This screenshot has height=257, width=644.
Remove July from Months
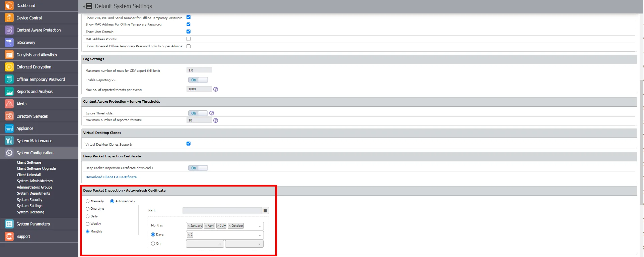point(218,226)
